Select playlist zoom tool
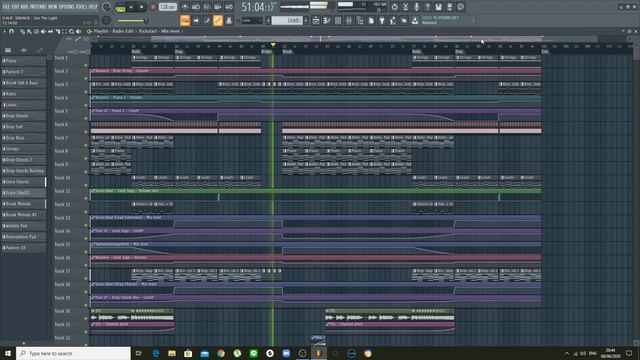 [71, 31]
